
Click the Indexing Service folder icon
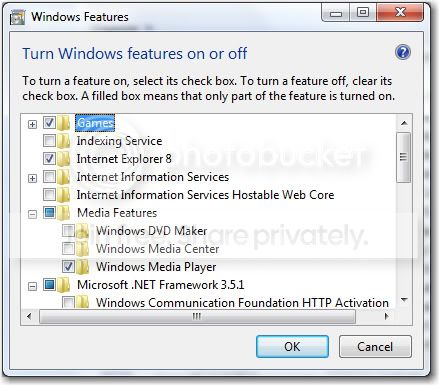tap(63, 141)
